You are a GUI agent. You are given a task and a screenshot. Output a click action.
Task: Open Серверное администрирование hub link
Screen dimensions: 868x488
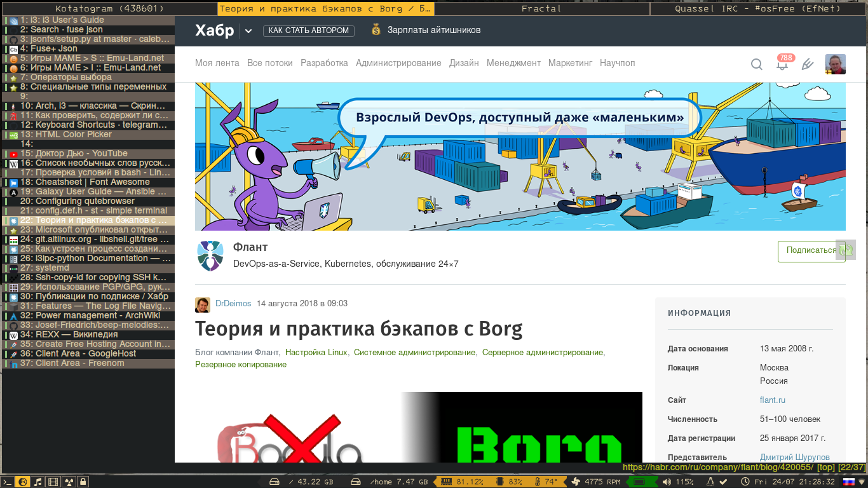click(x=543, y=352)
